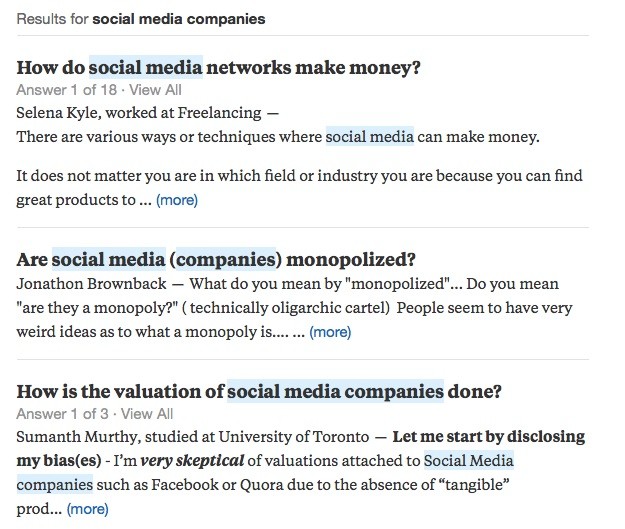Open question "How do social media networks make money?"
This screenshot has width=625, height=529.
click(x=218, y=68)
